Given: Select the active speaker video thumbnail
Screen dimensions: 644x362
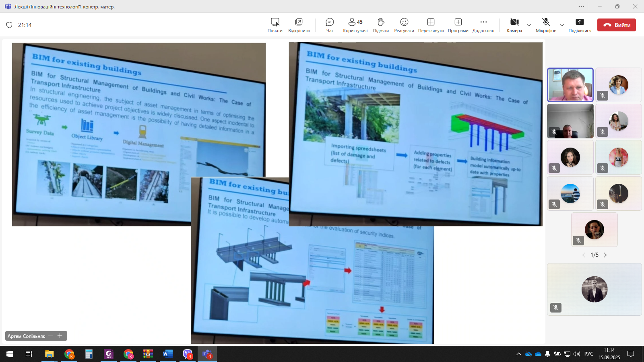Looking at the screenshot, I should pos(570,85).
